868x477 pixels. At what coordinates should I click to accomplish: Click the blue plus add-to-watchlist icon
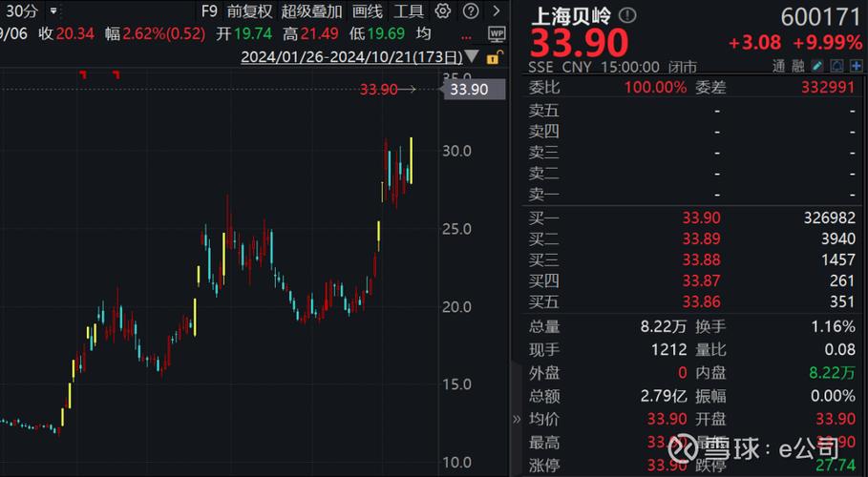point(857,67)
